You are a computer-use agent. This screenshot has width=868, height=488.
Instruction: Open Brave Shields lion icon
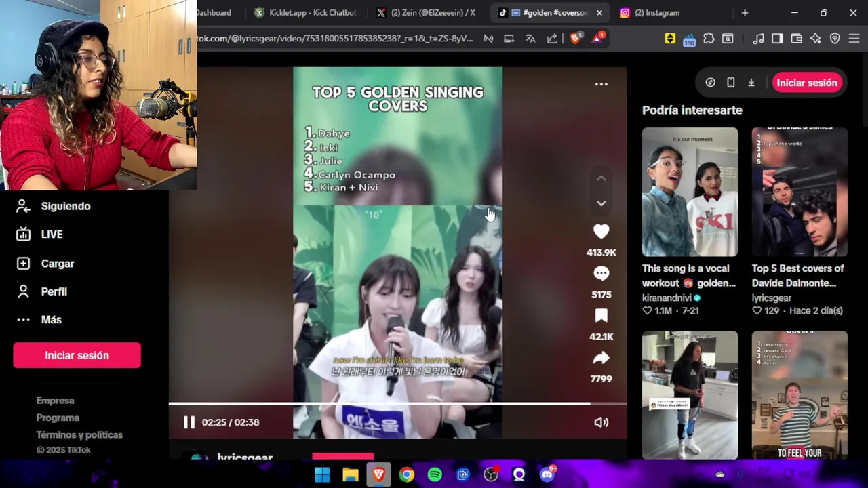[x=575, y=38]
